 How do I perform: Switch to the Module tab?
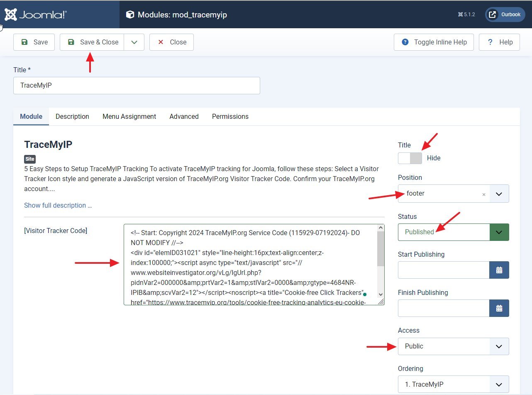pos(31,117)
